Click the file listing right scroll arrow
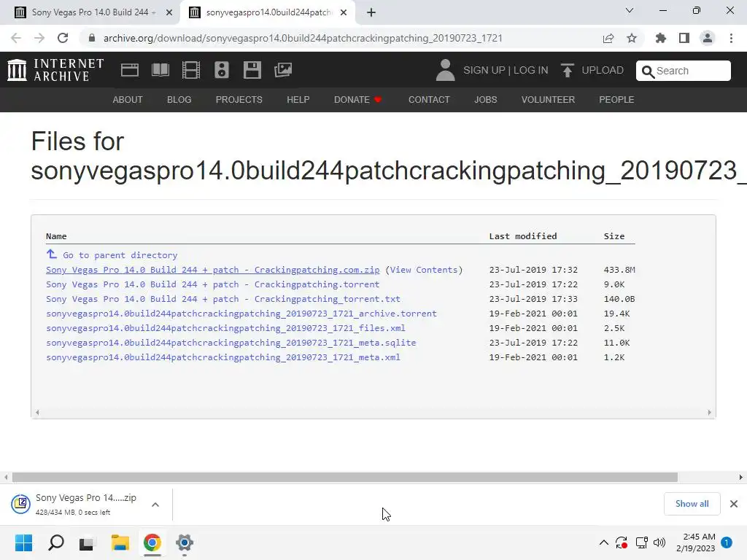 tap(709, 413)
